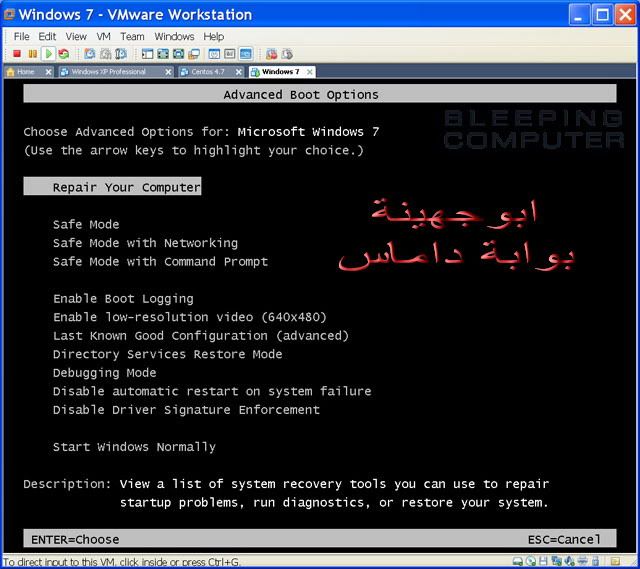Click the Replay toolbar icon
This screenshot has width=640, height=569.
click(x=287, y=54)
